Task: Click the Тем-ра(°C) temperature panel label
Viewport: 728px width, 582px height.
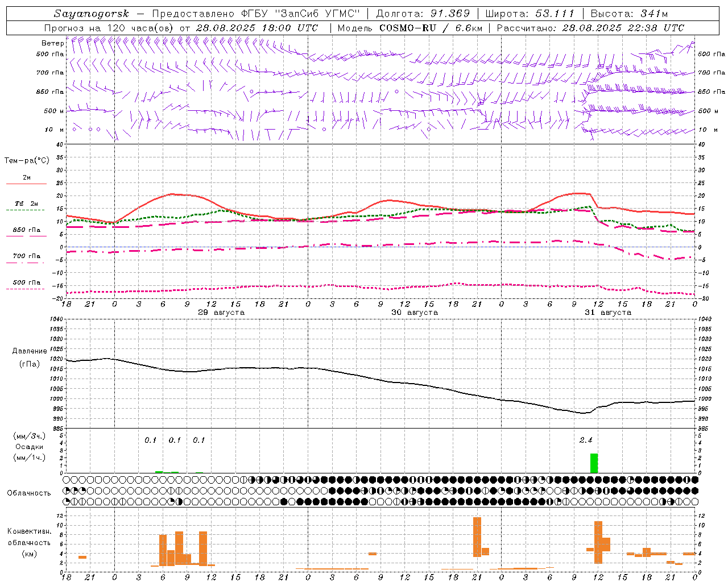Action: click(27, 161)
